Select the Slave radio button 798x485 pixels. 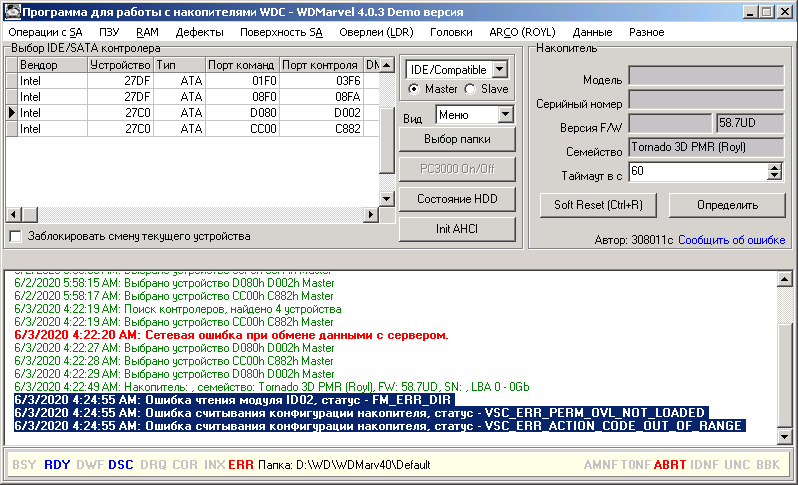(471, 89)
